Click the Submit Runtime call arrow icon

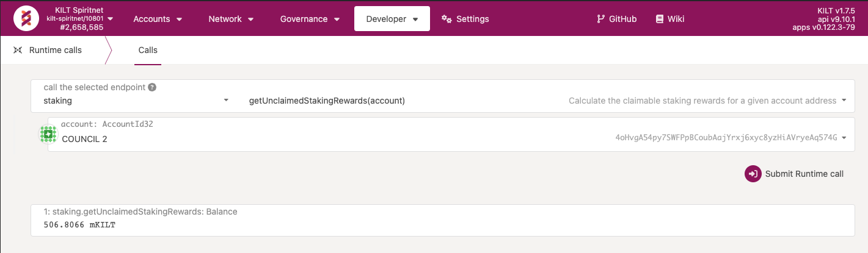click(x=753, y=174)
